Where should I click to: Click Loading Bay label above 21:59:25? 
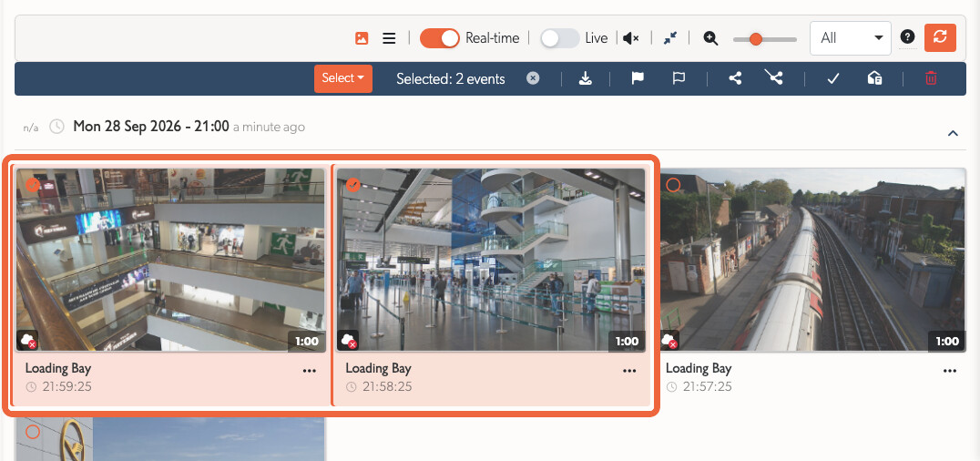[58, 368]
